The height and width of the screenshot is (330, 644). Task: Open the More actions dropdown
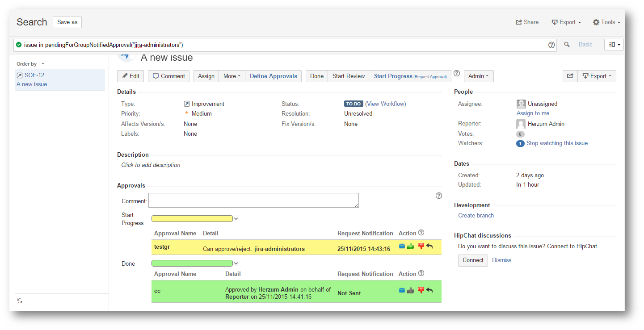pyautogui.click(x=232, y=76)
